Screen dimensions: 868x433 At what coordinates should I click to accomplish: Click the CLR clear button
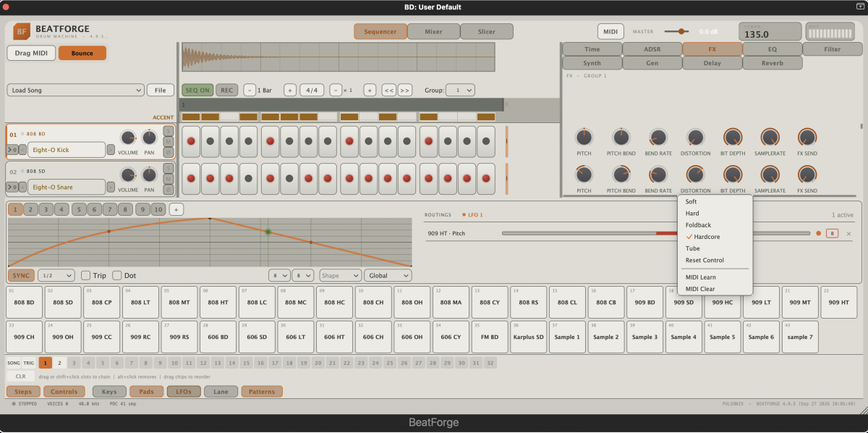20,376
